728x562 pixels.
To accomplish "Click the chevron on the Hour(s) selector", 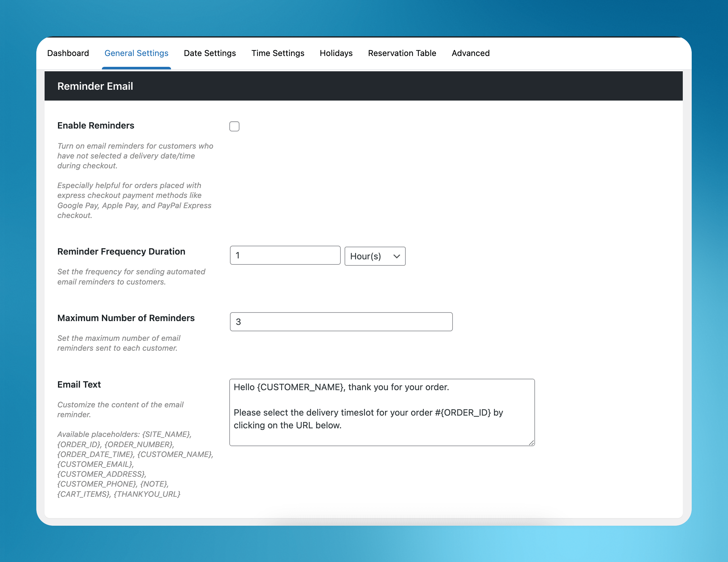I will pyautogui.click(x=396, y=256).
